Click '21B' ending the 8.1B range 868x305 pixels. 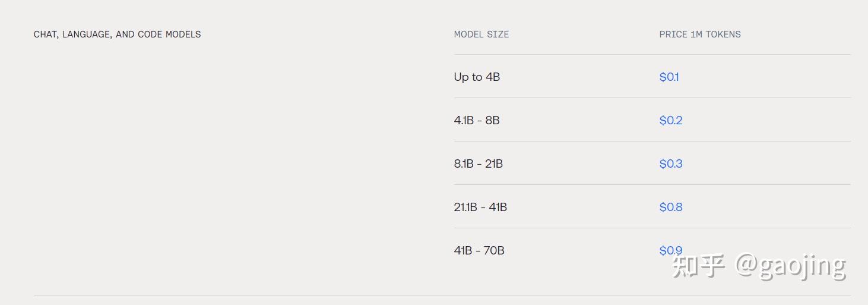point(494,163)
